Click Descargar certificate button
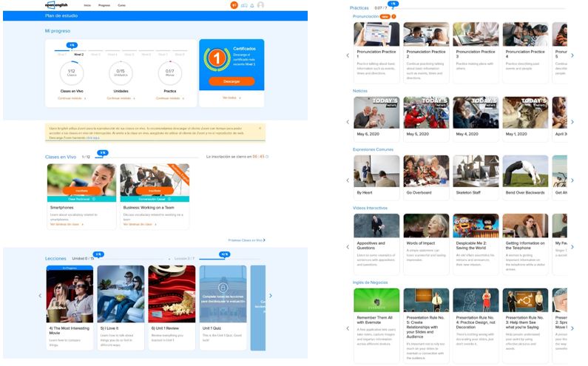The height and width of the screenshot is (366, 588). [x=232, y=81]
